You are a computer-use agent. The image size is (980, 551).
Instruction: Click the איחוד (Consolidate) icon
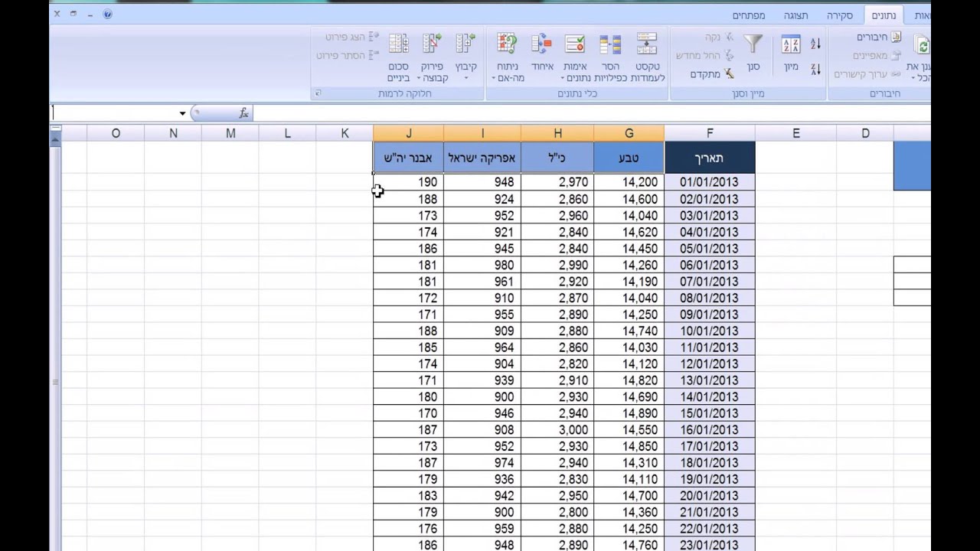coord(541,44)
